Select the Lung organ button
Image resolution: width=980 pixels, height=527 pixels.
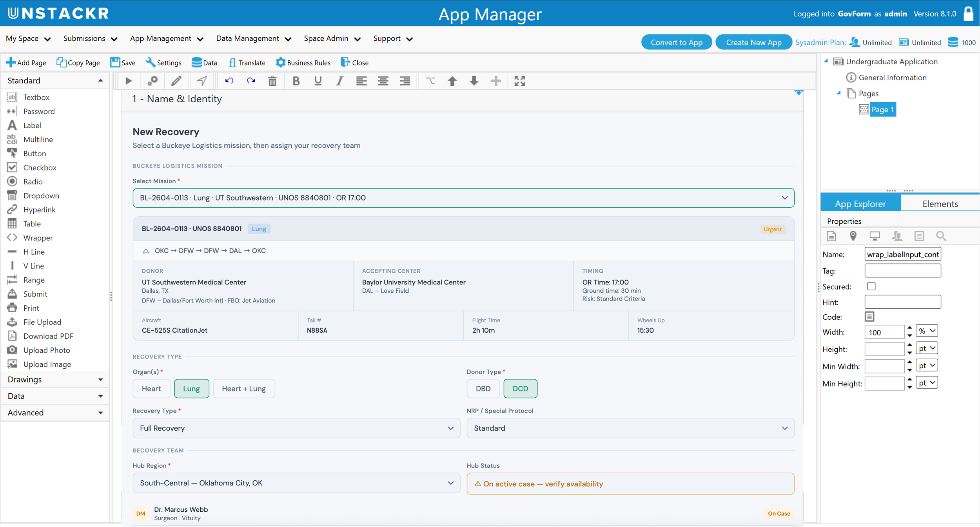(x=191, y=389)
